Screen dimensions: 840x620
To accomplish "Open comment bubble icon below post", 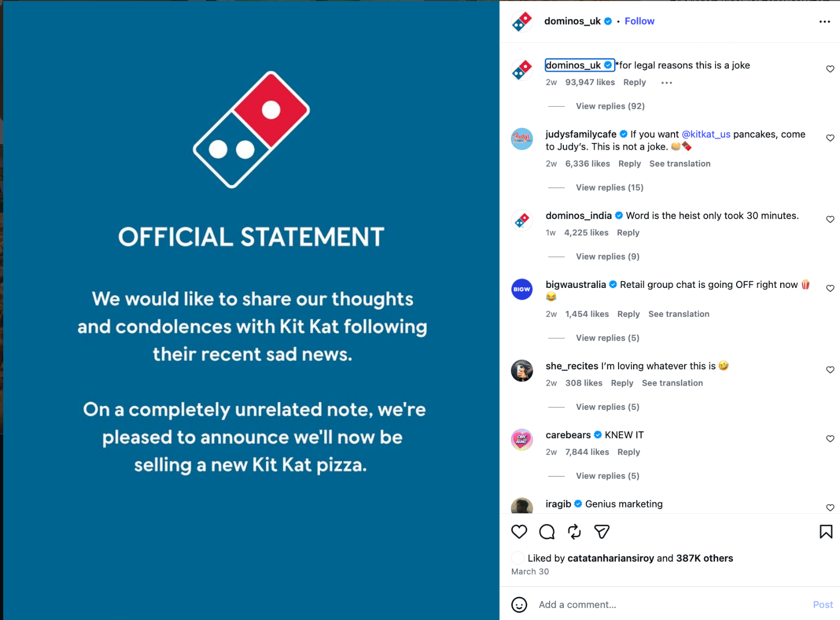I will pyautogui.click(x=547, y=532).
